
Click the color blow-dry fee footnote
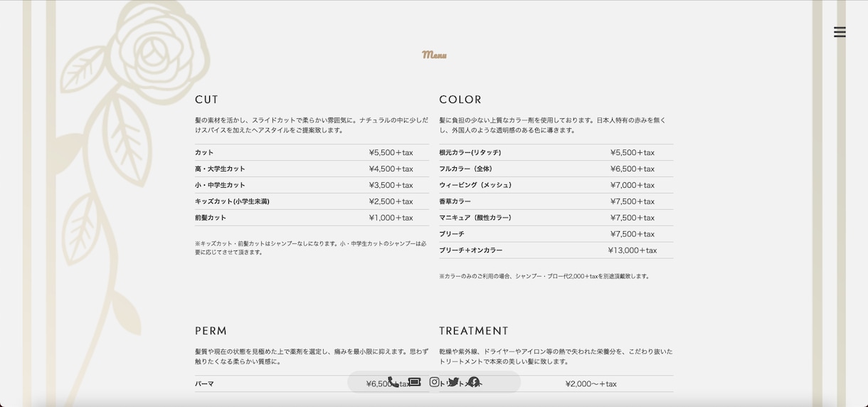(x=544, y=276)
